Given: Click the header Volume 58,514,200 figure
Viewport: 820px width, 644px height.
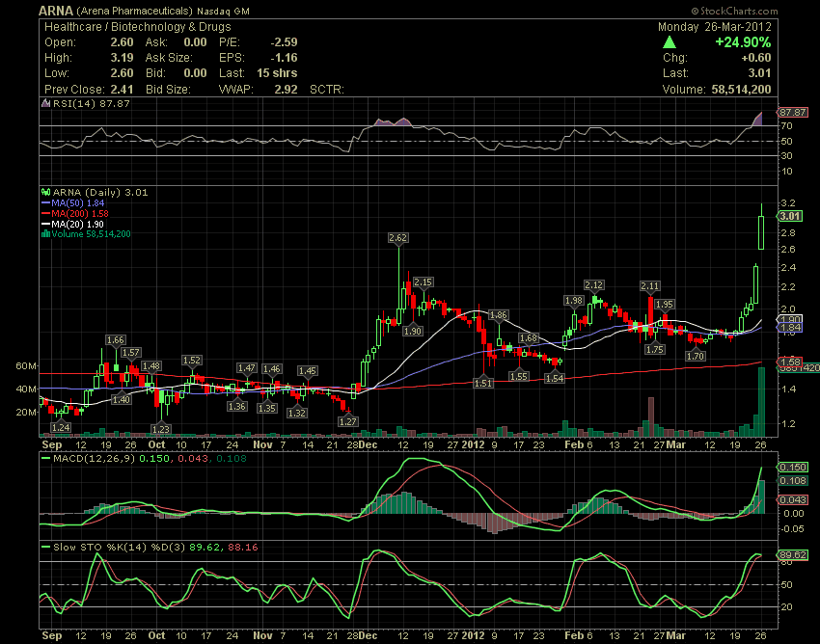Looking at the screenshot, I should [x=741, y=90].
